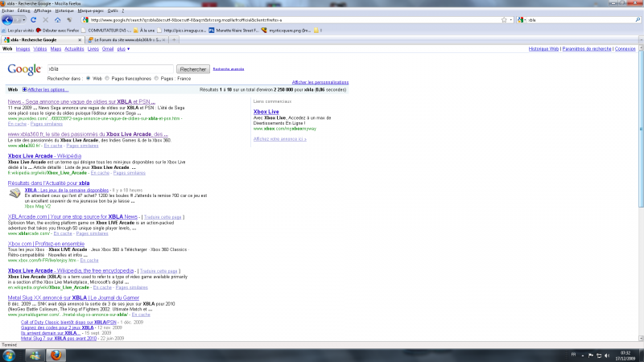Viewport: 644px width, 362px height.
Task: Open Recherche avancée link
Action: pos(229,69)
